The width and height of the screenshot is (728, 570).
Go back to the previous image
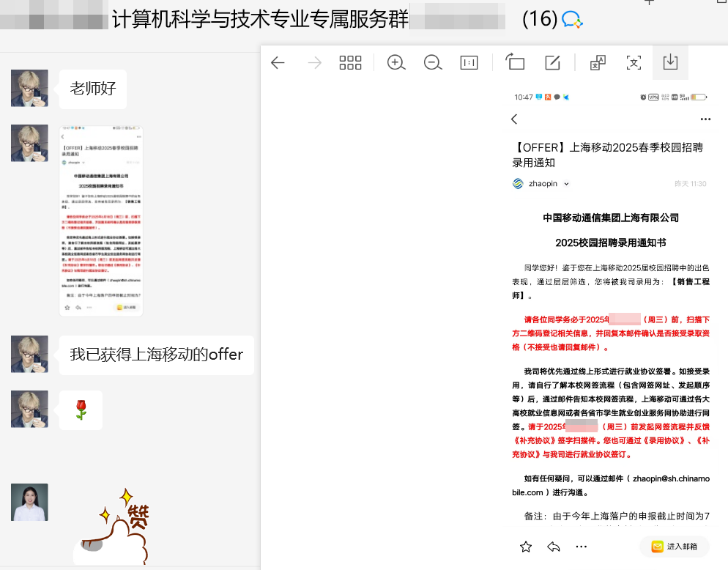278,63
